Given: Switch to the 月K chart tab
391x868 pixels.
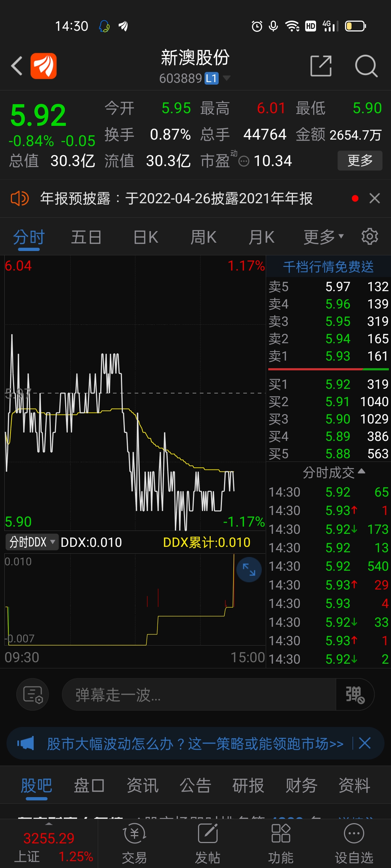Looking at the screenshot, I should pyautogui.click(x=261, y=237).
